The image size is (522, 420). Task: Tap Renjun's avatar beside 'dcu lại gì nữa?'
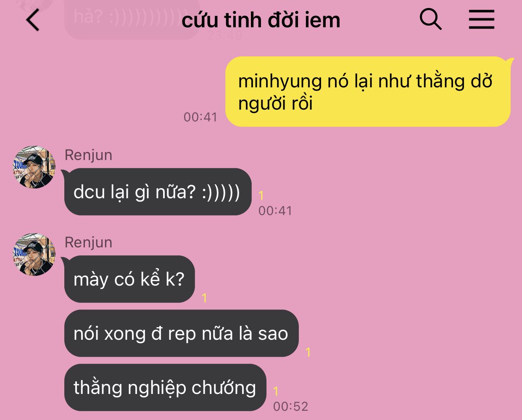coord(34,167)
